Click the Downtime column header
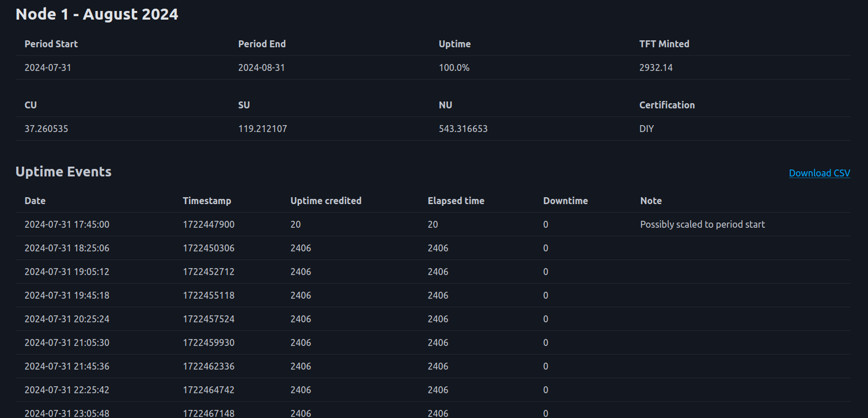This screenshot has height=418, width=868. tap(565, 201)
